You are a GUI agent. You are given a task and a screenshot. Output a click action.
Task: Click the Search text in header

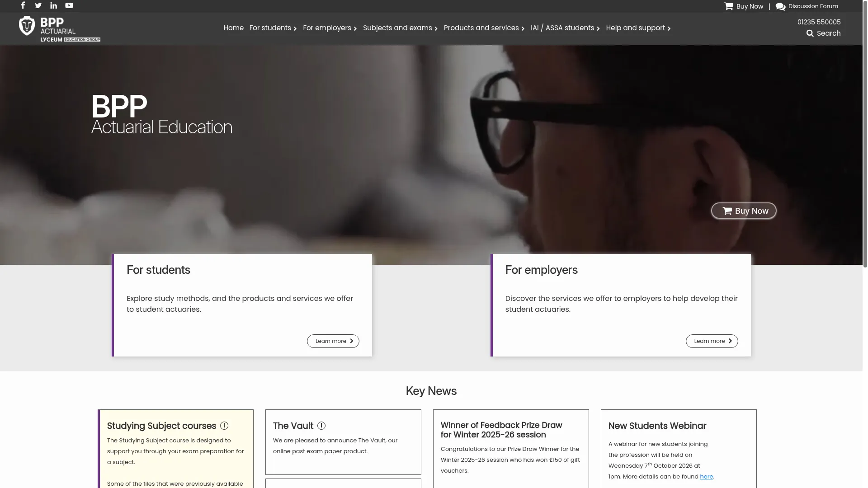[x=829, y=33]
